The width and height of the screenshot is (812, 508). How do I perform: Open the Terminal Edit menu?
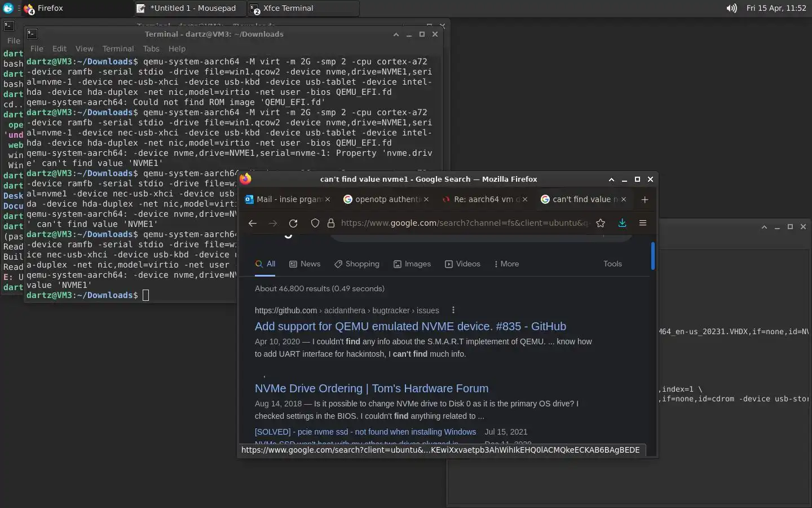[x=59, y=49]
